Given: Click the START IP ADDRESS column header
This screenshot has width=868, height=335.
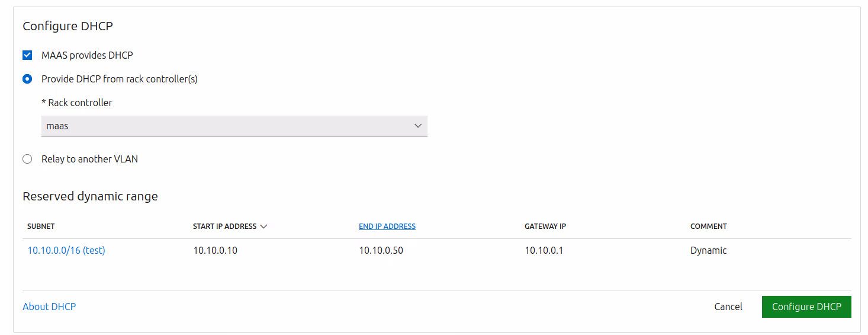Looking at the screenshot, I should point(225,226).
